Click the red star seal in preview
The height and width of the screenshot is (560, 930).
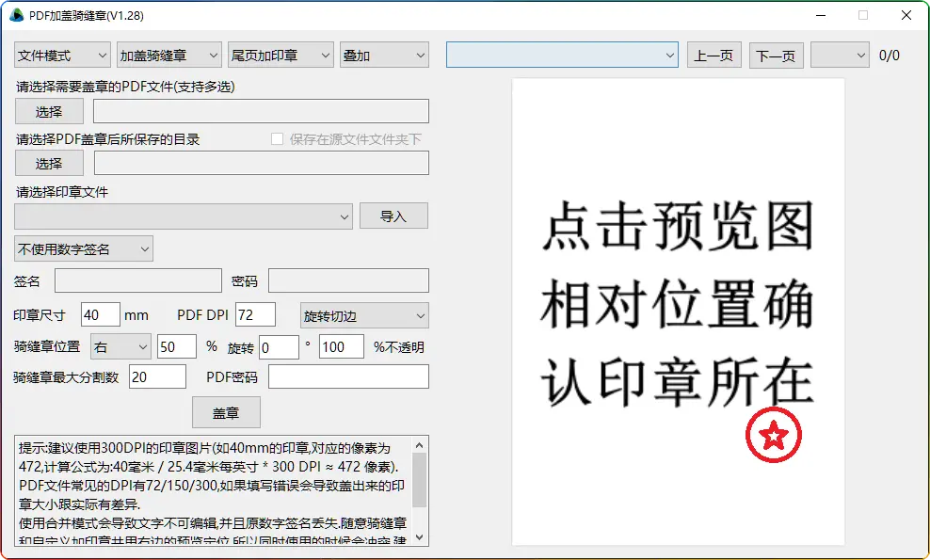(x=774, y=435)
